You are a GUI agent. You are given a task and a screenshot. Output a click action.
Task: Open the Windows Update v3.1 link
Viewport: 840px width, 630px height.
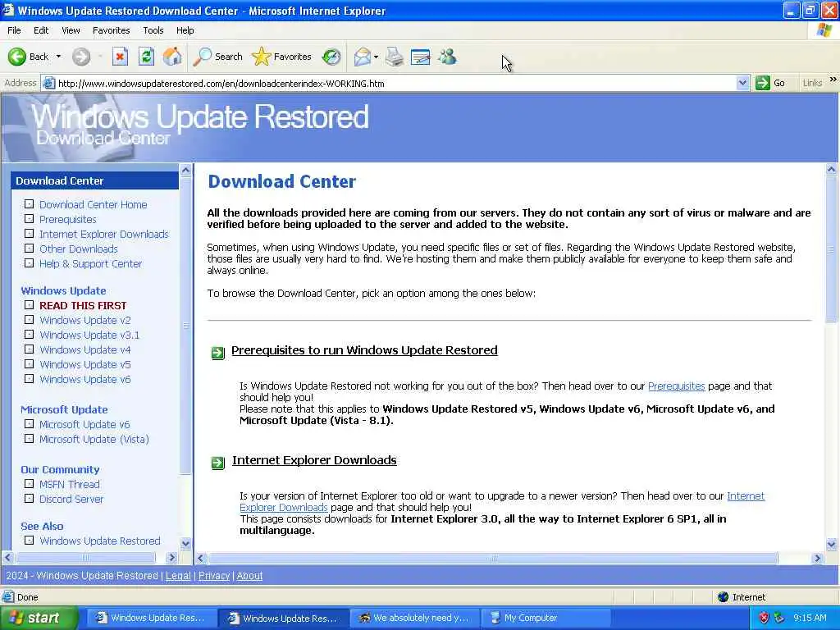click(89, 335)
